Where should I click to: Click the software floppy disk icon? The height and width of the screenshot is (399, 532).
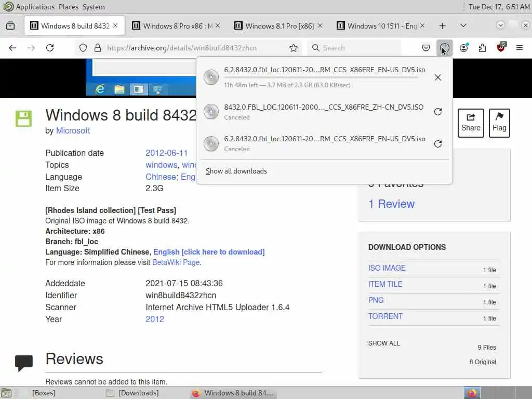(x=23, y=118)
